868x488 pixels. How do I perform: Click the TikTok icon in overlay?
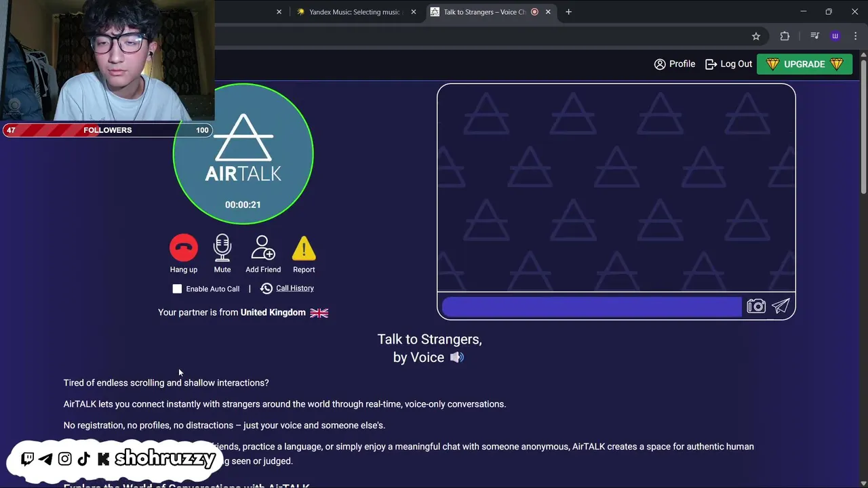84,459
